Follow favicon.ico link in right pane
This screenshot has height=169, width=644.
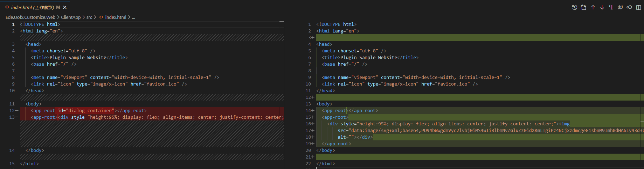[x=452, y=84]
